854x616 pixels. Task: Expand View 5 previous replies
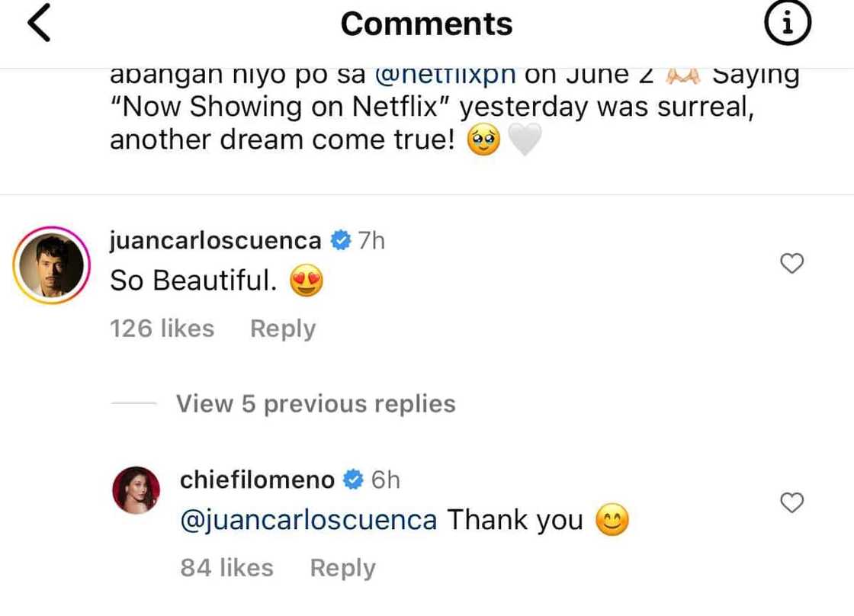click(x=315, y=403)
